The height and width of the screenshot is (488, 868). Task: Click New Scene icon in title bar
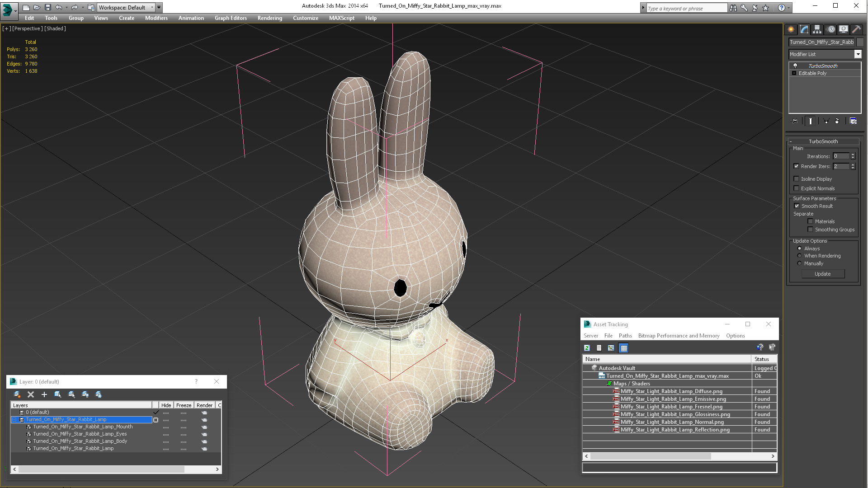(x=26, y=7)
